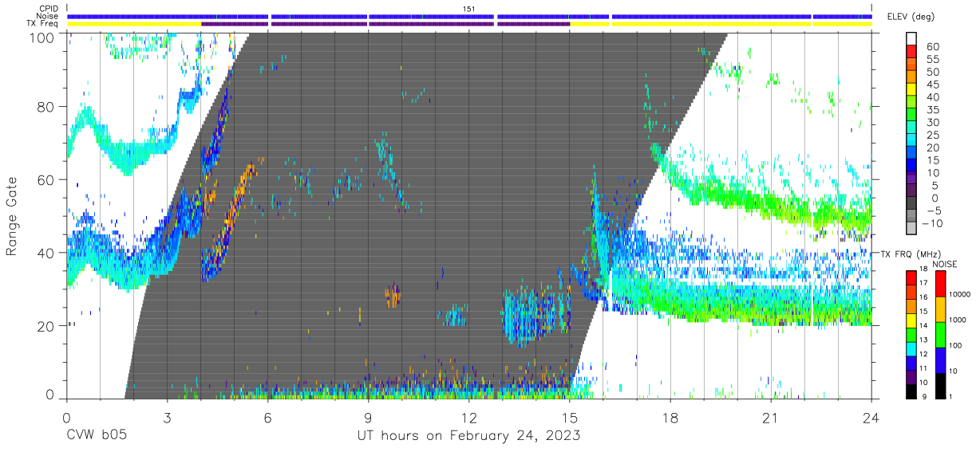This screenshot has width=980, height=452.
Task: Click the −10 label on ELEV legend
Action: click(931, 223)
